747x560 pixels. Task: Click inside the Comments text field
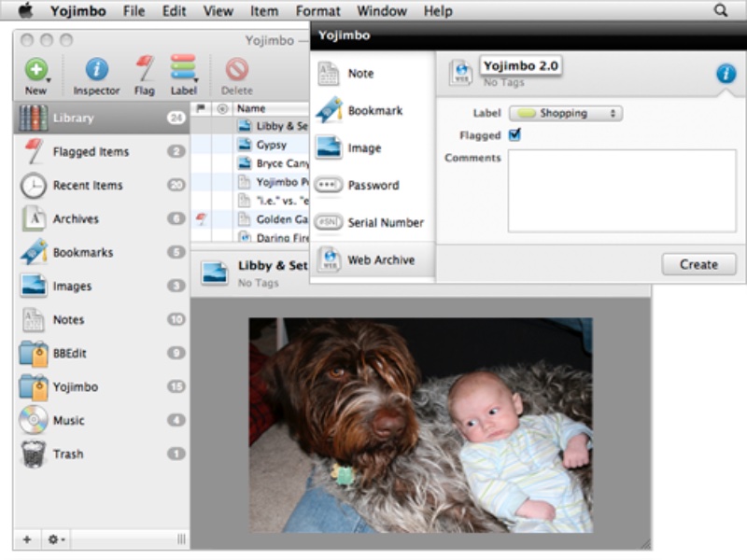coord(621,190)
